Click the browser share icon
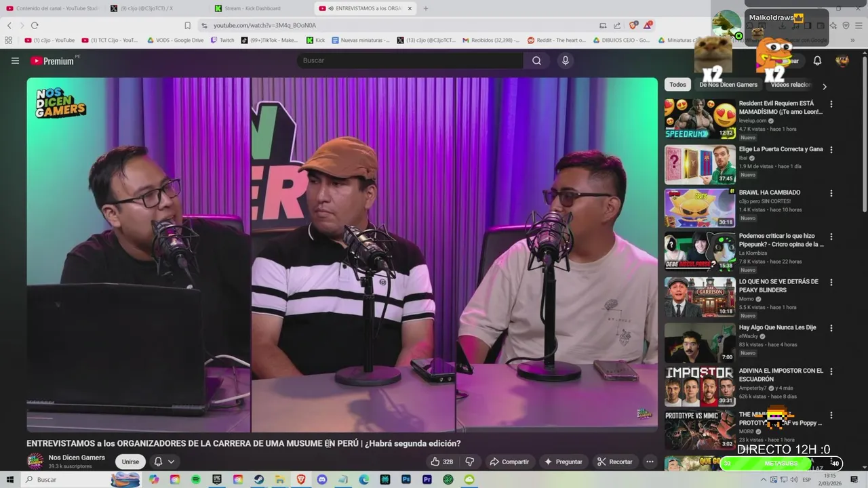This screenshot has height=488, width=868. pos(617,25)
